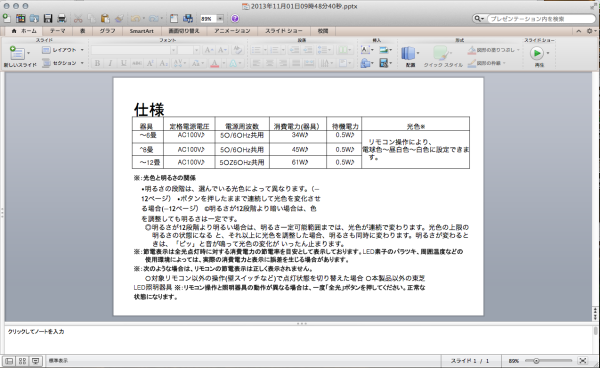
Task: Open the font name combo box
Action: point(134,50)
